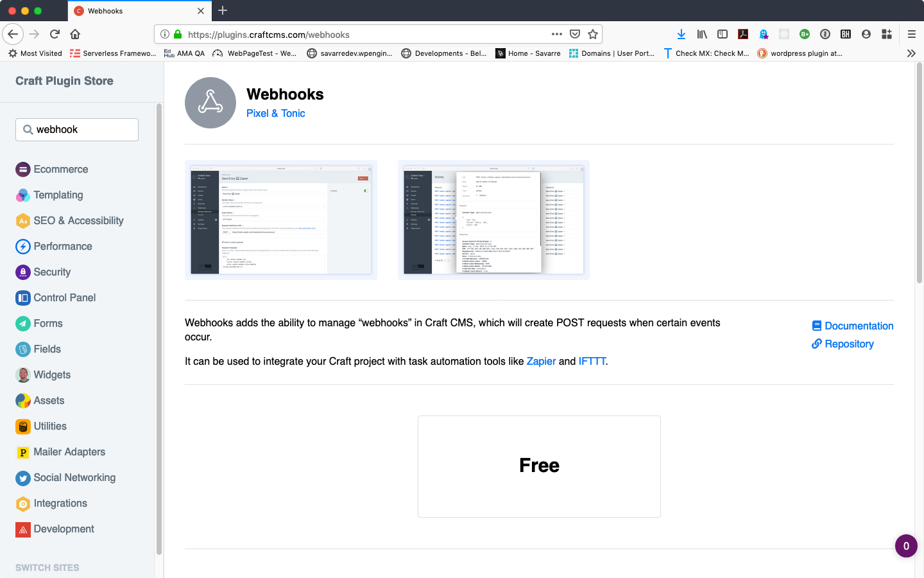Bookmark this page with the star icon

coord(593,34)
